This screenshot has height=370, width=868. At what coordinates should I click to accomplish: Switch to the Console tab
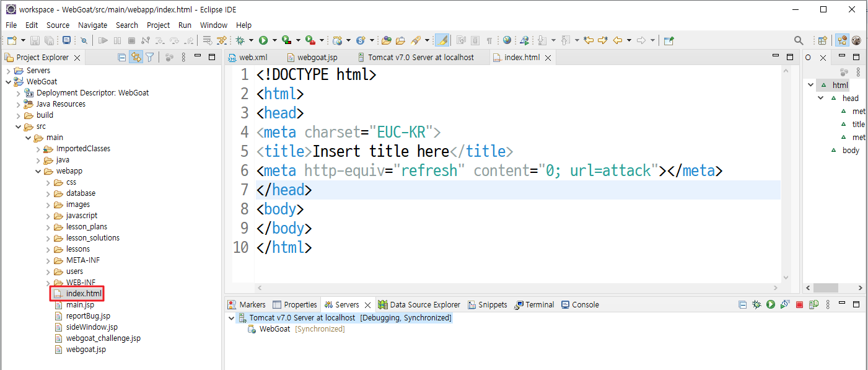[580, 304]
